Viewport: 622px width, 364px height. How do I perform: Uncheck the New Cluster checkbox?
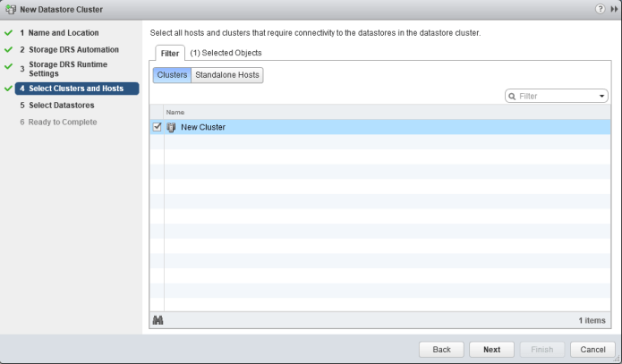coord(158,127)
